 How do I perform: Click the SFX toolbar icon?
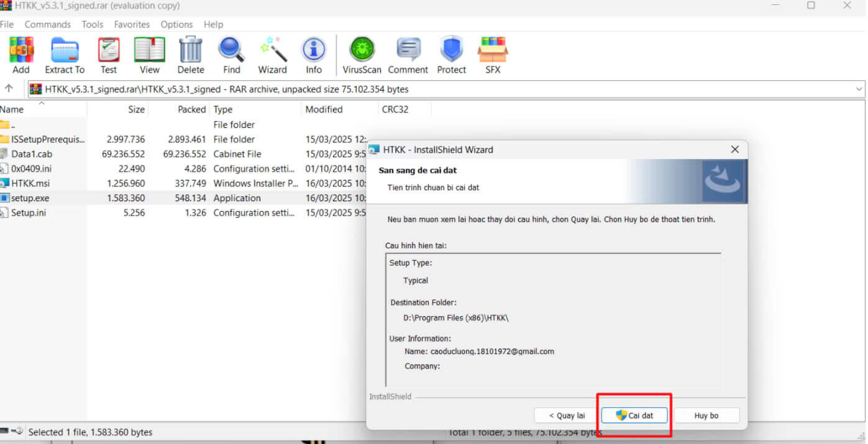pos(493,50)
